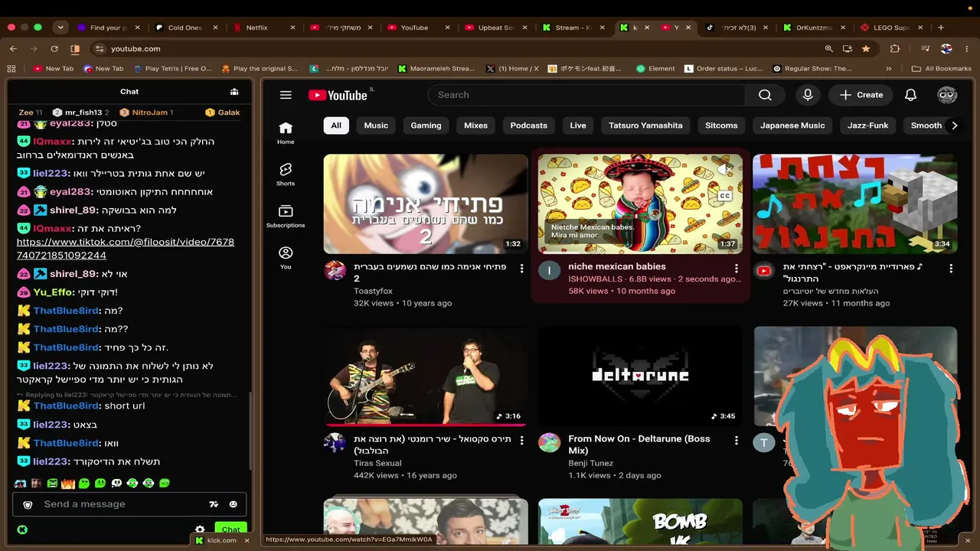The image size is (980, 551).
Task: Send message with the green Chat button
Action: 230,529
